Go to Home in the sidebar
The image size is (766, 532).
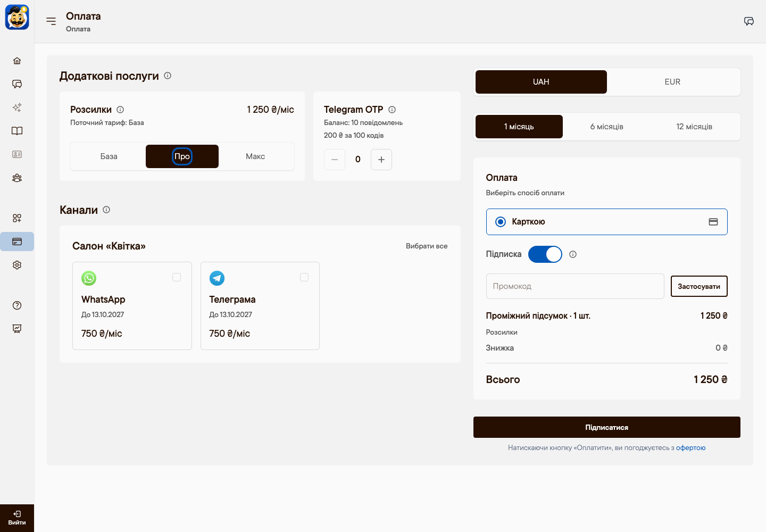[17, 61]
